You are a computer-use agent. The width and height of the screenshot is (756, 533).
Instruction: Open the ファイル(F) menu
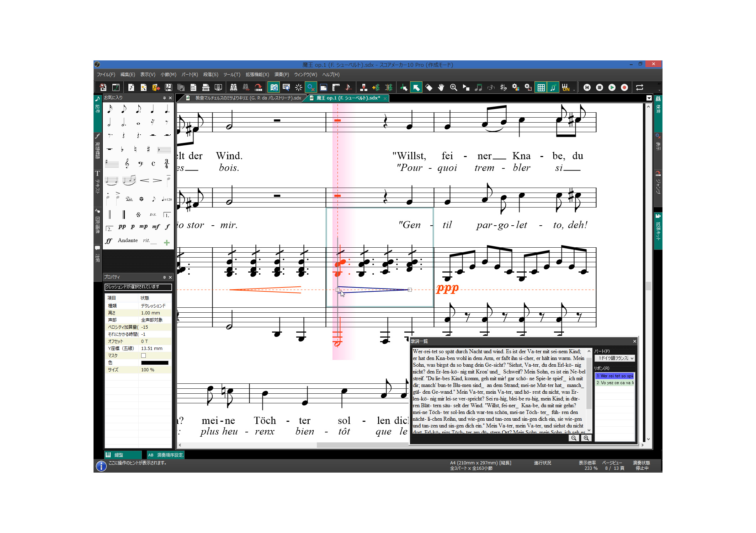point(106,75)
